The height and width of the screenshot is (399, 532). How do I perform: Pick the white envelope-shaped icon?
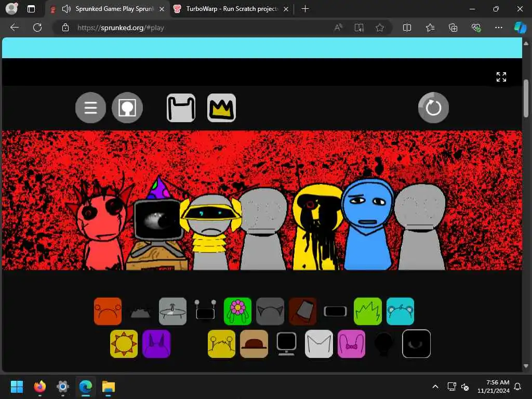(319, 344)
